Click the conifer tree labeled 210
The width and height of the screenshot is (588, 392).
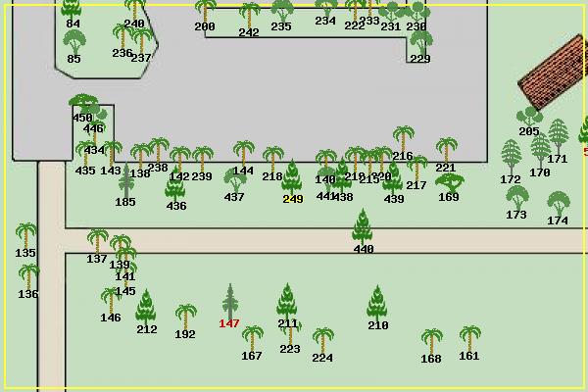coord(377,303)
